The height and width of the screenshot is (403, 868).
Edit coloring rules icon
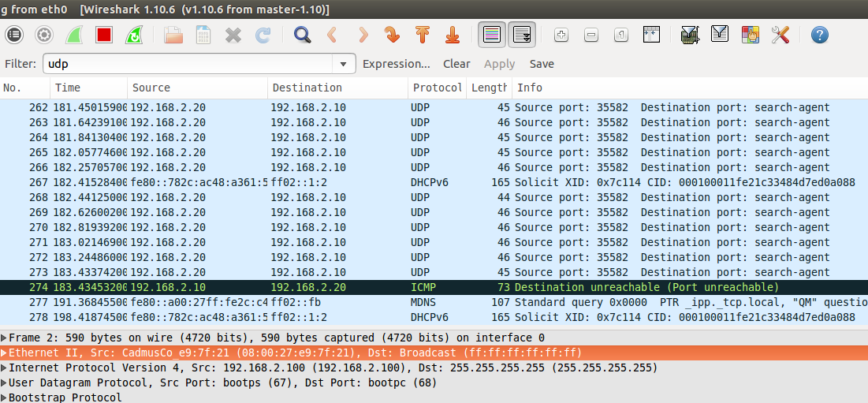(750, 35)
